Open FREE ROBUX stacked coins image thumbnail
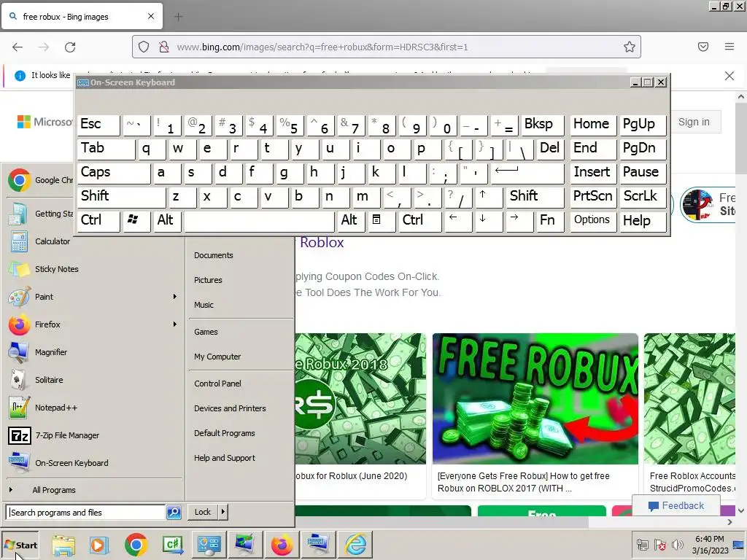This screenshot has width=747, height=560. coord(535,399)
